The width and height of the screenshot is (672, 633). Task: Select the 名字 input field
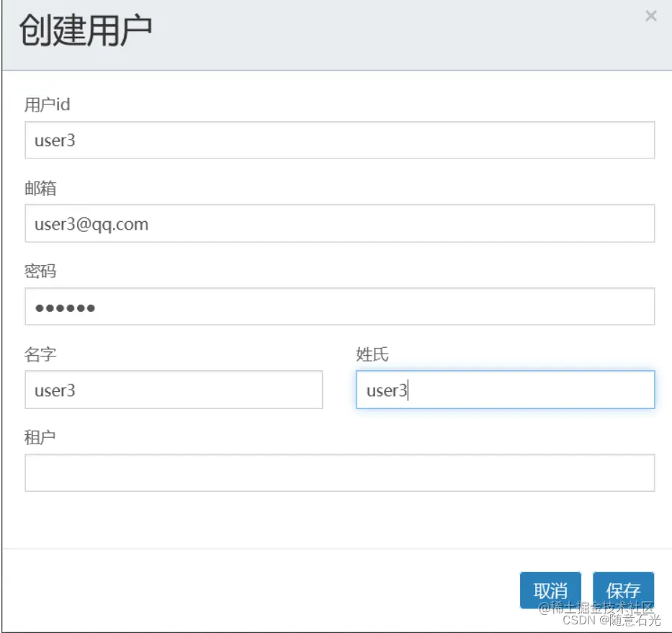click(x=174, y=390)
